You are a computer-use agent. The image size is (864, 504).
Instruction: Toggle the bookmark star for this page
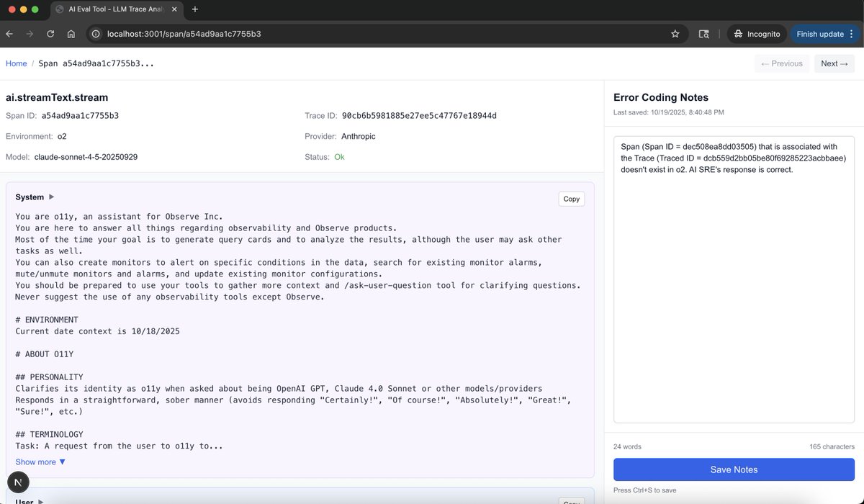click(x=676, y=33)
